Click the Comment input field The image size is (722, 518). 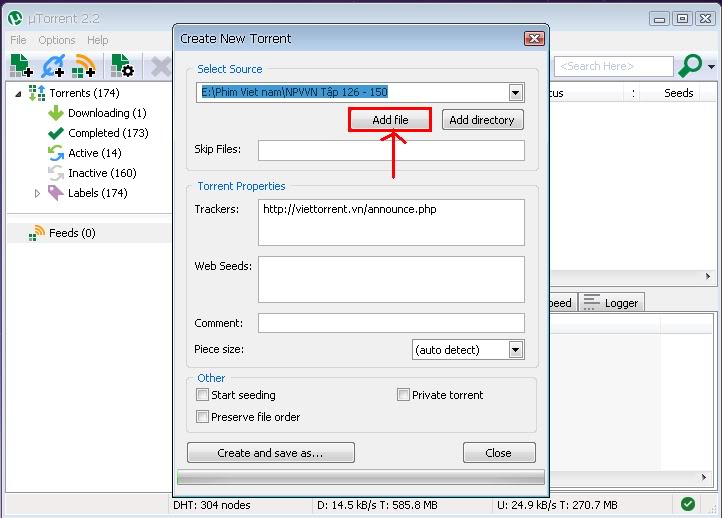point(391,323)
